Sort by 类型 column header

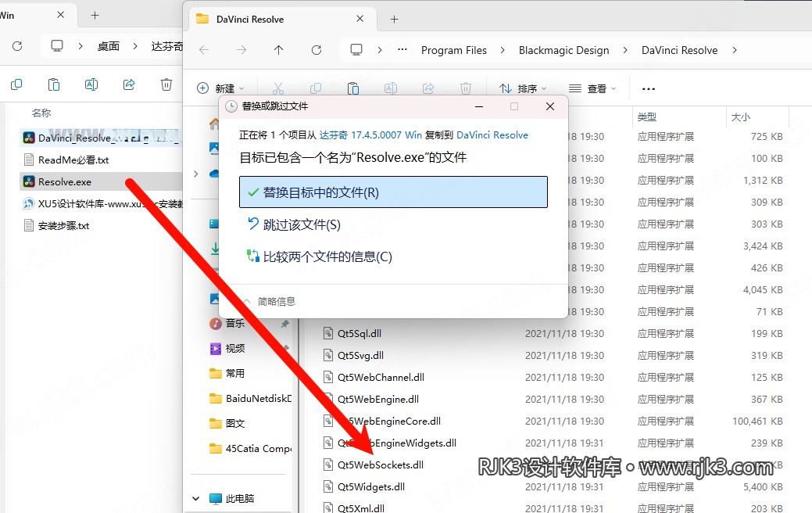tap(647, 117)
